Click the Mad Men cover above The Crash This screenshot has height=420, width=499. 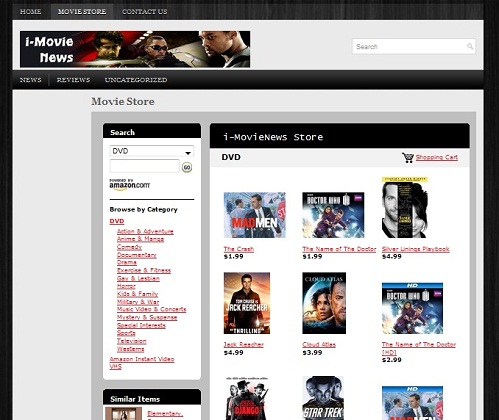255,215
